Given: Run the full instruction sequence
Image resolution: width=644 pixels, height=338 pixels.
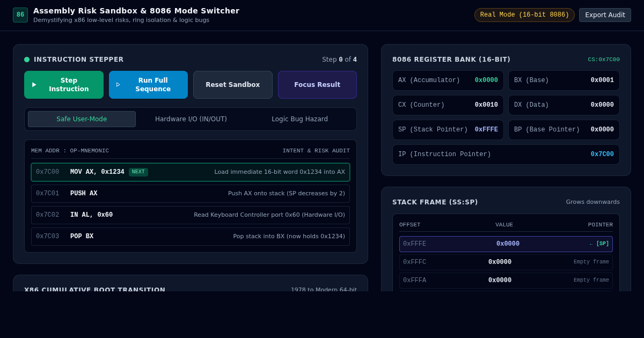Looking at the screenshot, I should pyautogui.click(x=148, y=85).
